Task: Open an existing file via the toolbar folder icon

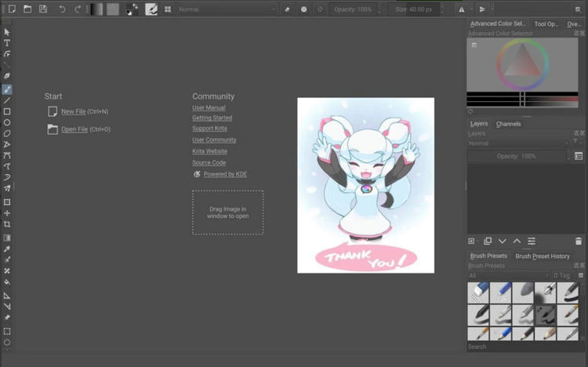Action: (x=27, y=9)
